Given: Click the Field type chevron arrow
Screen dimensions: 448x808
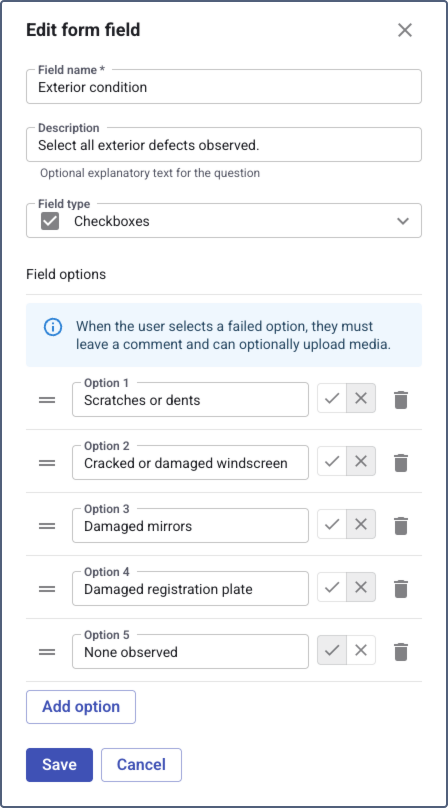Looking at the screenshot, I should click(403, 221).
